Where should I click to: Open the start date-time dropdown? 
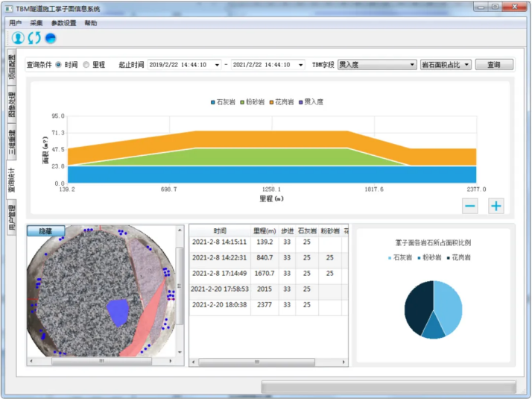[x=216, y=65]
